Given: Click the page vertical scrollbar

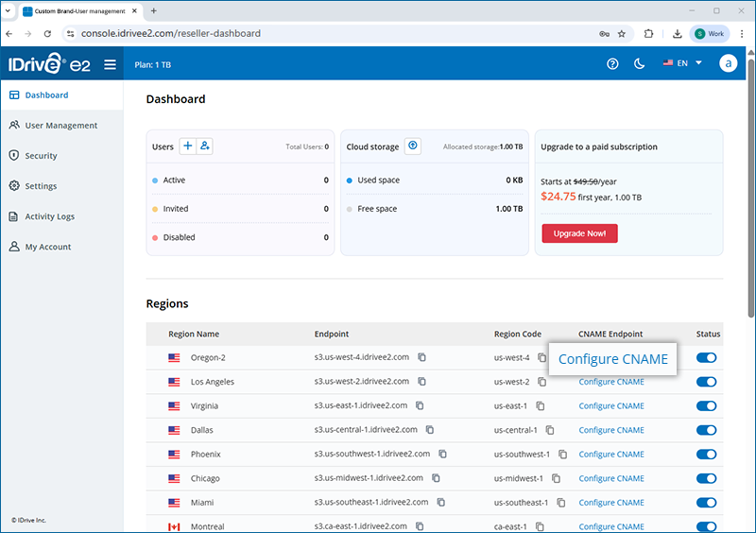Looking at the screenshot, I should pyautogui.click(x=750, y=187).
